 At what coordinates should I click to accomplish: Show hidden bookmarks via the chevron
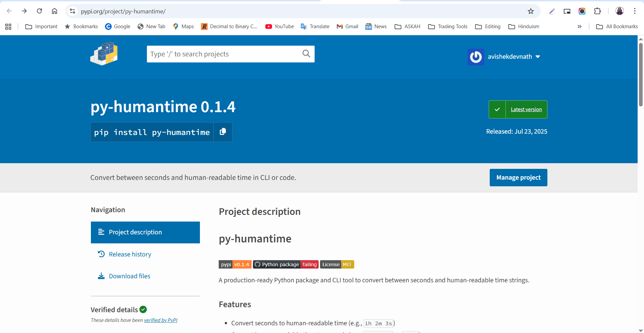tap(579, 27)
